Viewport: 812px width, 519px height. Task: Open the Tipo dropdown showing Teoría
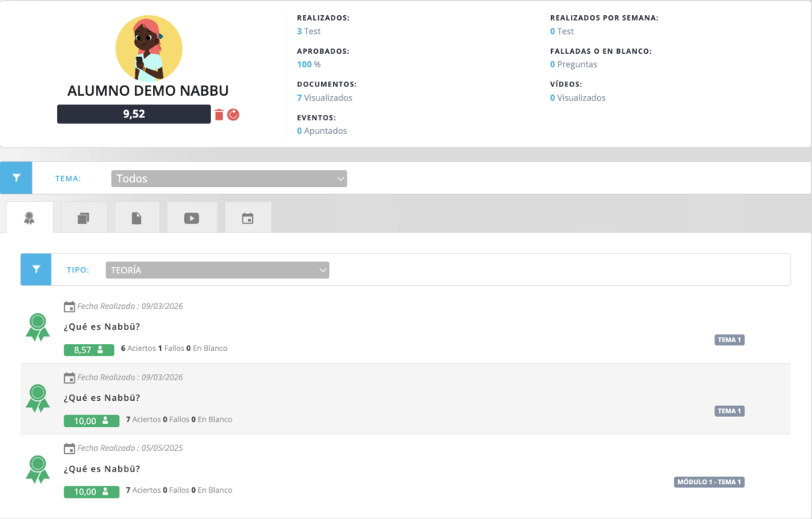[217, 270]
